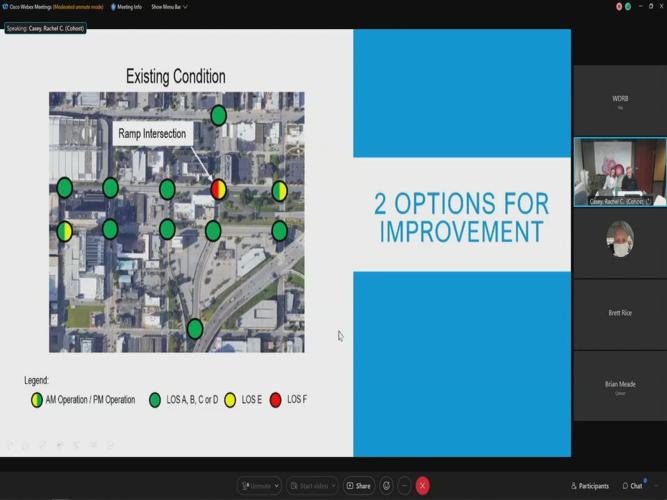This screenshot has height=500, width=667.
Task: Click the green marker at top of map
Action: [x=219, y=115]
